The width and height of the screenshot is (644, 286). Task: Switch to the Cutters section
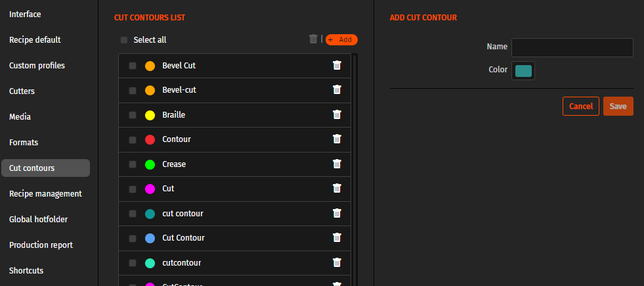[x=22, y=91]
